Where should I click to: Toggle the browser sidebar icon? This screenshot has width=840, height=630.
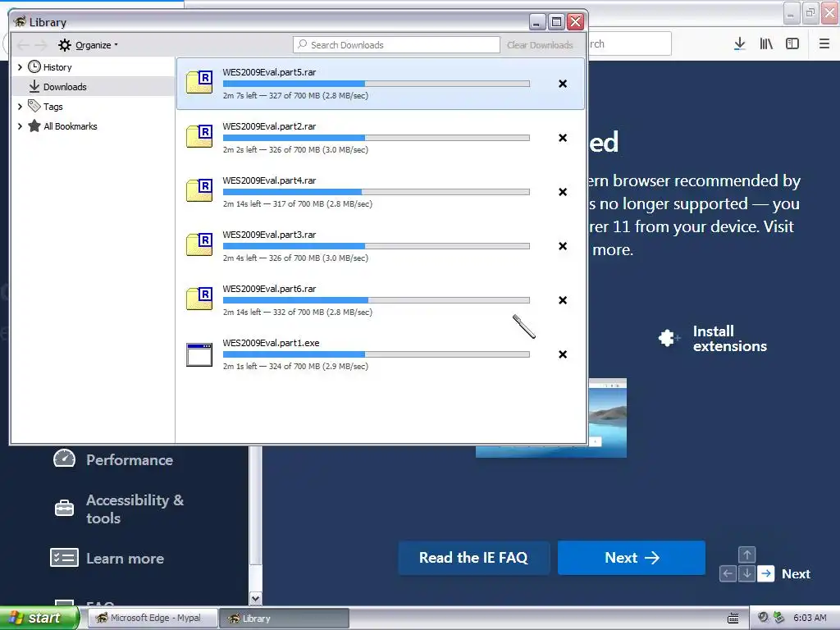792,44
